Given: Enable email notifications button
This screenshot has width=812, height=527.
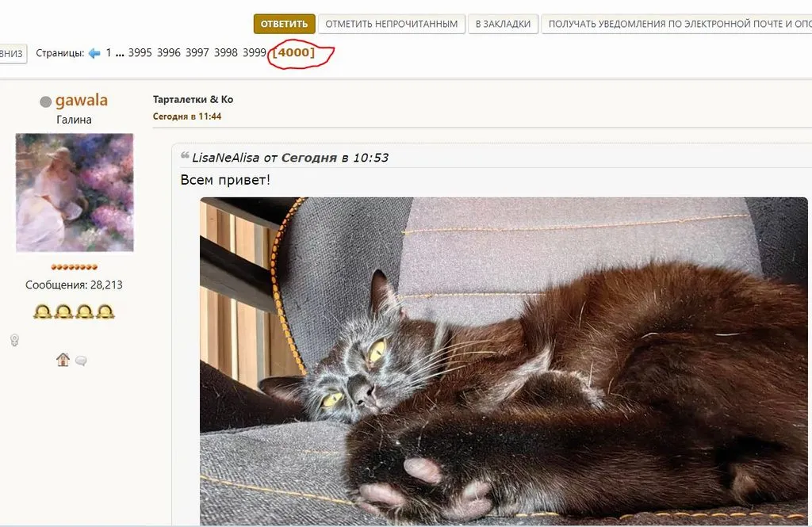Looking at the screenshot, I should [x=677, y=24].
